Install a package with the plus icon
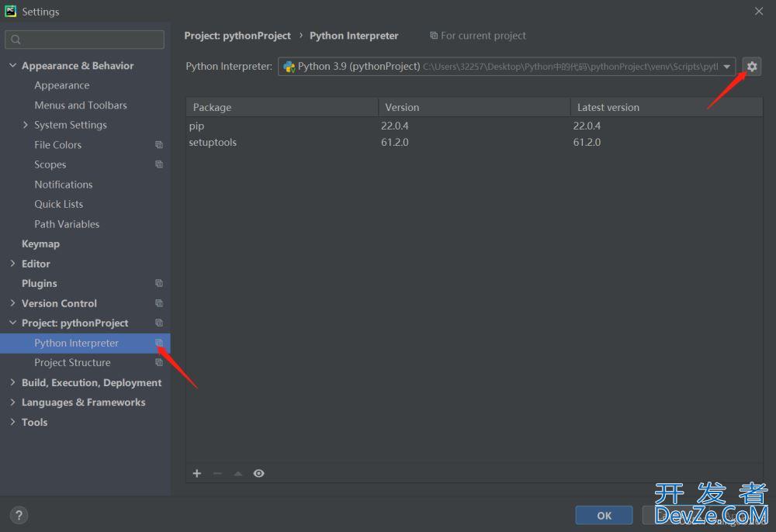776x532 pixels. [x=197, y=473]
